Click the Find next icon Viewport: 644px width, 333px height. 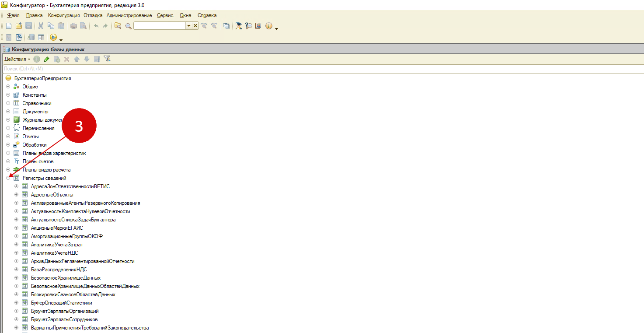tap(204, 26)
